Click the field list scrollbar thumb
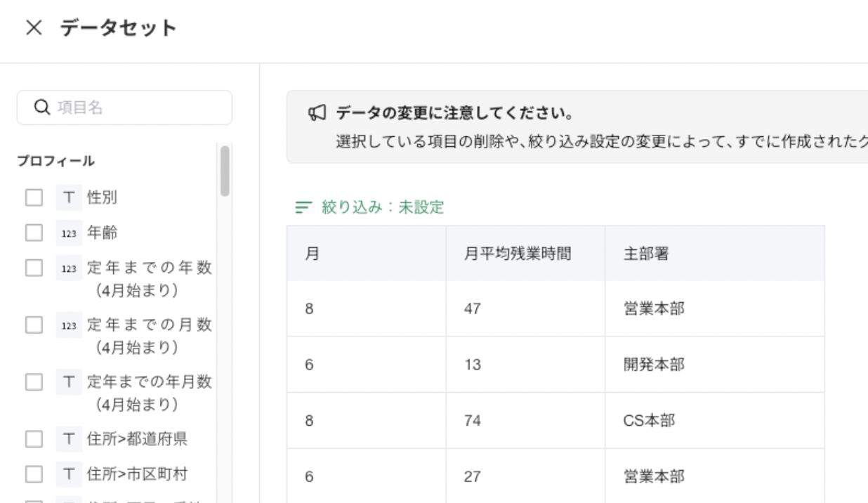The height and width of the screenshot is (503, 868). click(x=225, y=171)
